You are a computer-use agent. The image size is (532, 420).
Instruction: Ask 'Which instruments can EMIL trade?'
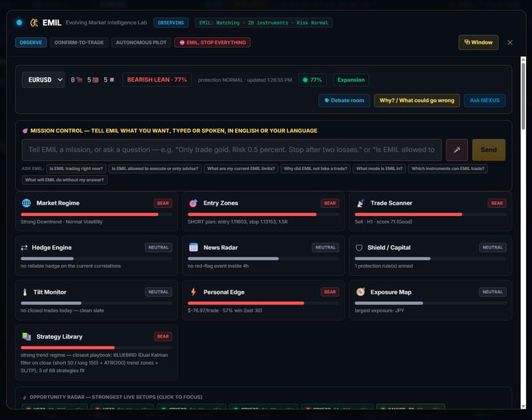tap(448, 169)
